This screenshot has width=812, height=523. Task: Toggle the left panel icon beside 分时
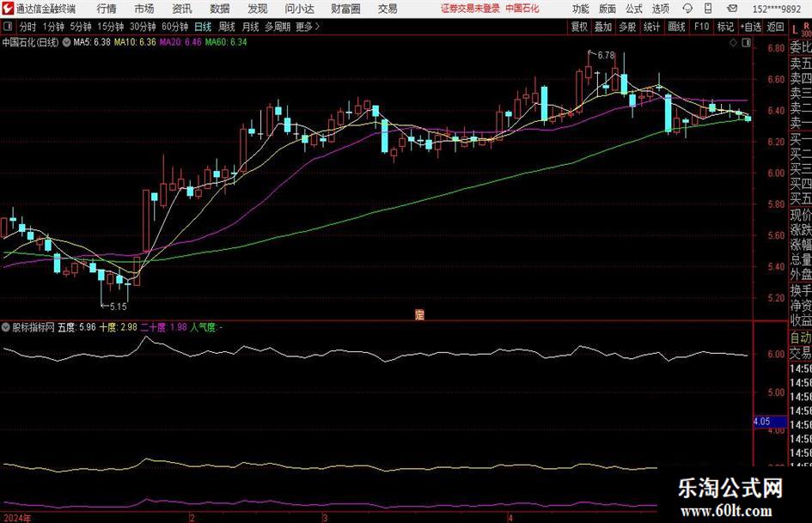(8, 27)
